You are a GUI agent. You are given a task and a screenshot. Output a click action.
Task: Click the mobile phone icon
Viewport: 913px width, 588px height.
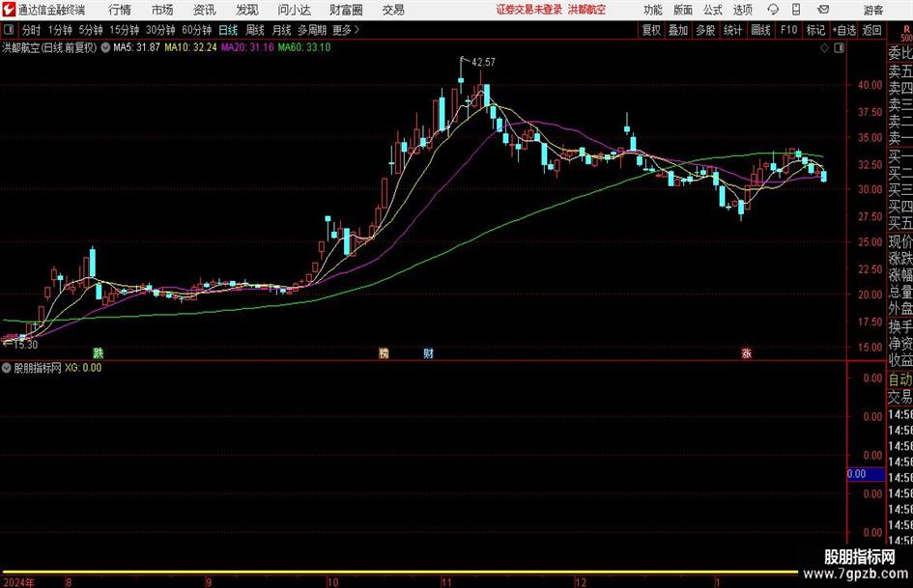point(796,10)
